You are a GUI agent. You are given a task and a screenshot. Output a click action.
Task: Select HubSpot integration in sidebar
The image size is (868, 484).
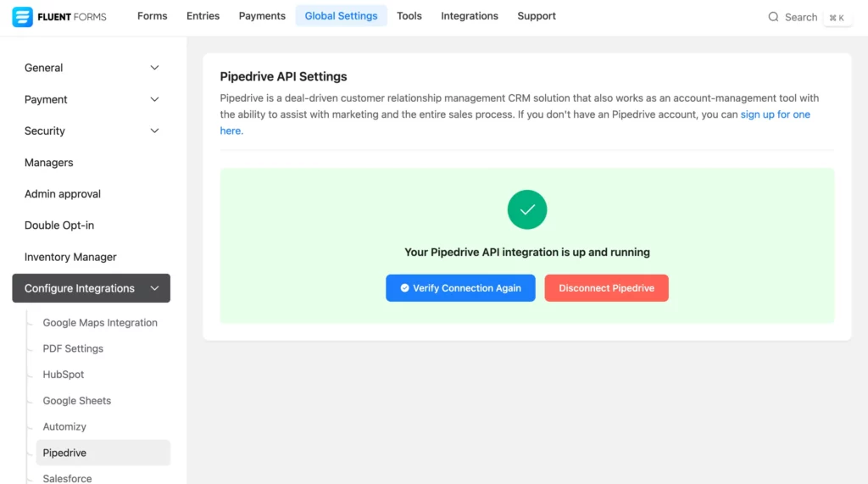(x=63, y=375)
